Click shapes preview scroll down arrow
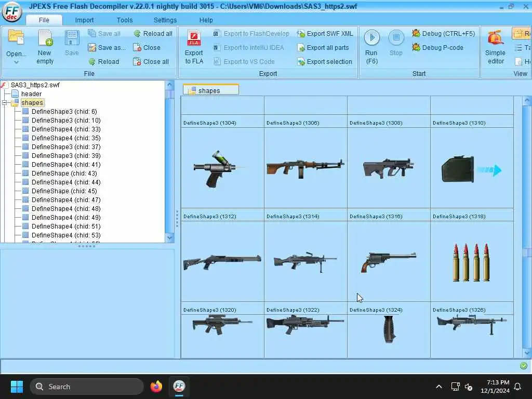 [x=527, y=353]
